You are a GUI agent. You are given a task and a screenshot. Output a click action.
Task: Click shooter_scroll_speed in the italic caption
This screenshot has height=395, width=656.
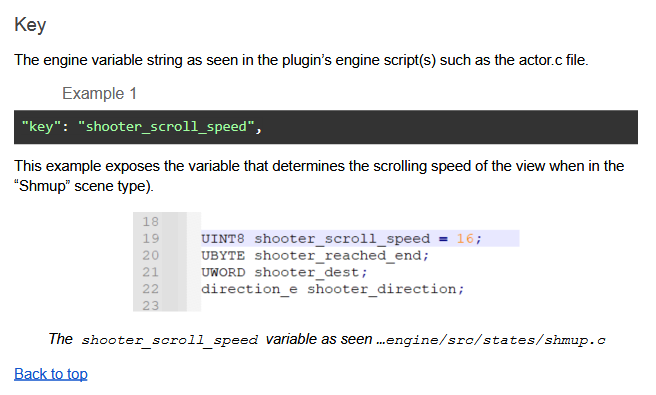click(x=169, y=340)
